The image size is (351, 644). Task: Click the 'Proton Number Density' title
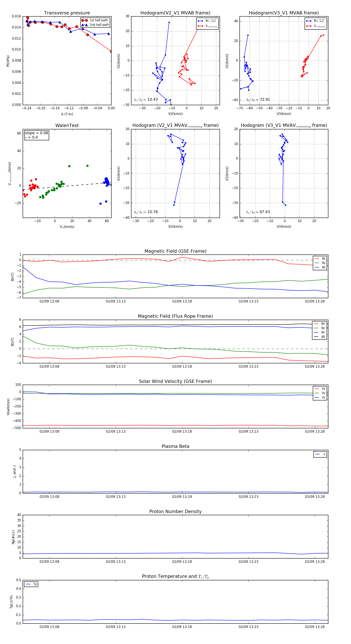[175, 511]
